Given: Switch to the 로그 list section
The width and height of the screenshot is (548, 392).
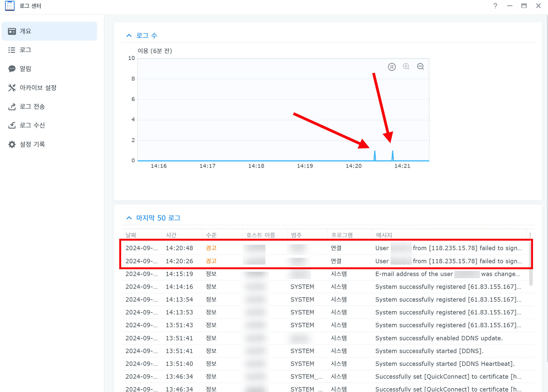Looking at the screenshot, I should tap(25, 50).
